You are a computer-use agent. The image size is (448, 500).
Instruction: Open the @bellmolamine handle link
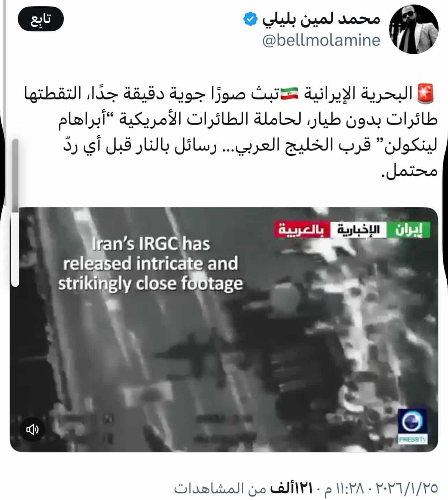click(x=321, y=40)
